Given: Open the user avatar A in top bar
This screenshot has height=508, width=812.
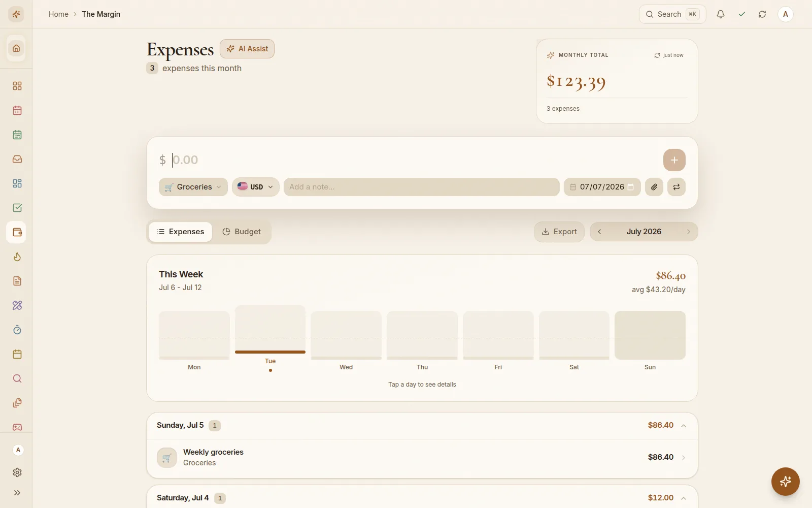Looking at the screenshot, I should pyautogui.click(x=786, y=14).
